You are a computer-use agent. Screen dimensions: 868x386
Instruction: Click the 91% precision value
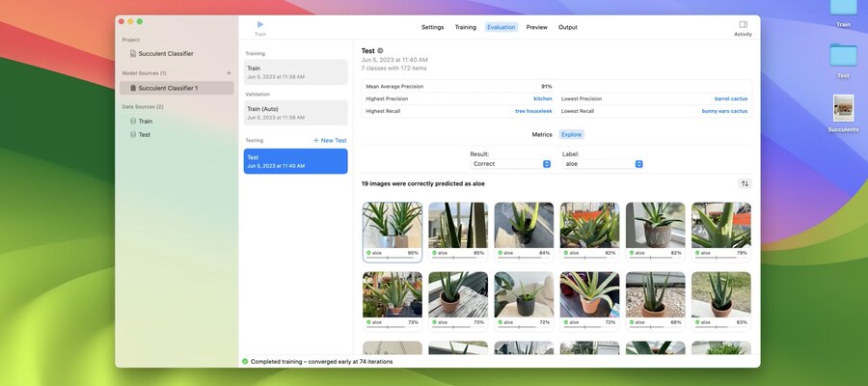point(547,87)
